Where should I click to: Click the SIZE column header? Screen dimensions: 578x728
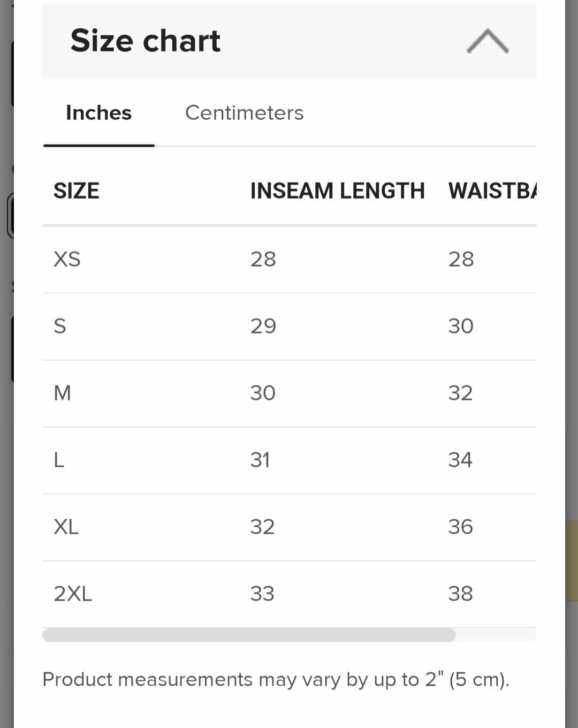(x=76, y=191)
